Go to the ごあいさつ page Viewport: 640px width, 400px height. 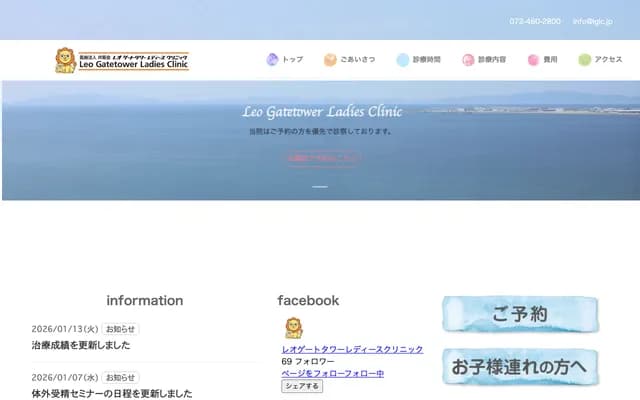click(x=357, y=60)
